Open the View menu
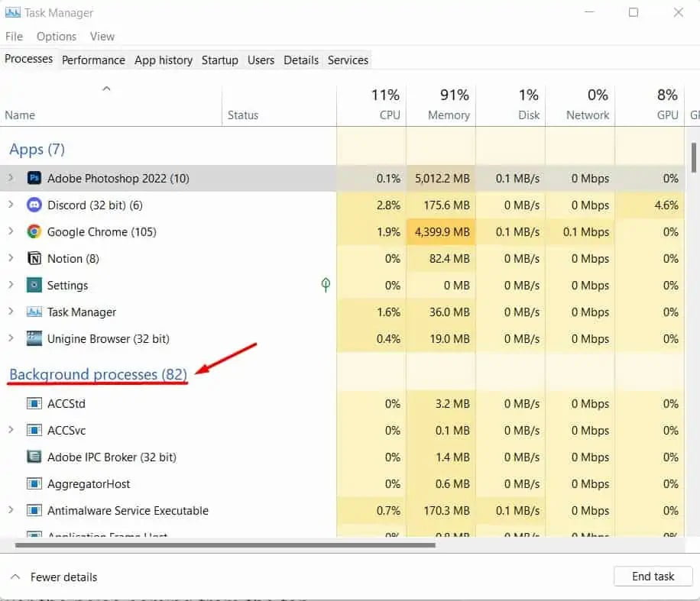This screenshot has height=601, width=700. coord(102,36)
